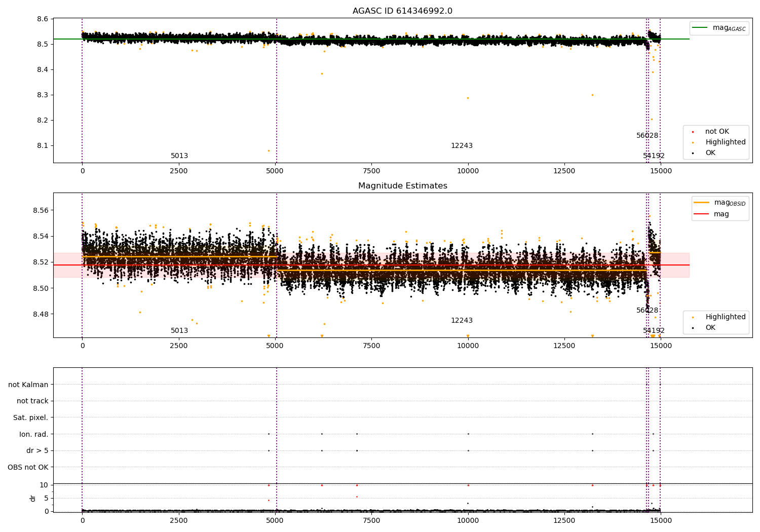760x532 pixels.
Task: Click the 5000 x-axis tick in the middle plot
Action: coord(275,346)
